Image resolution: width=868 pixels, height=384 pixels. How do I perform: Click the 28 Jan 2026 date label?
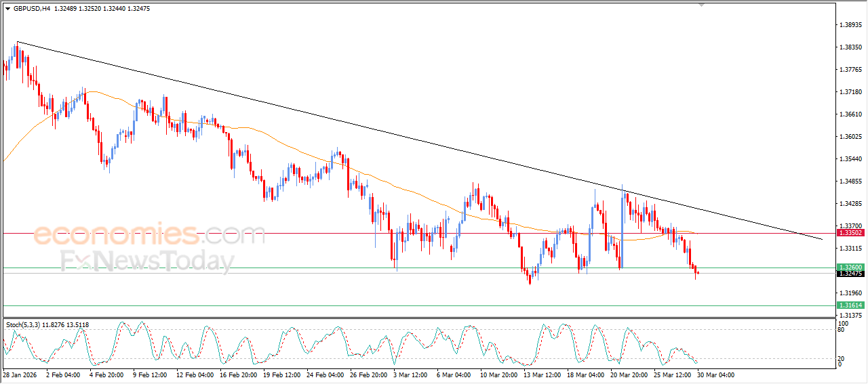click(19, 375)
